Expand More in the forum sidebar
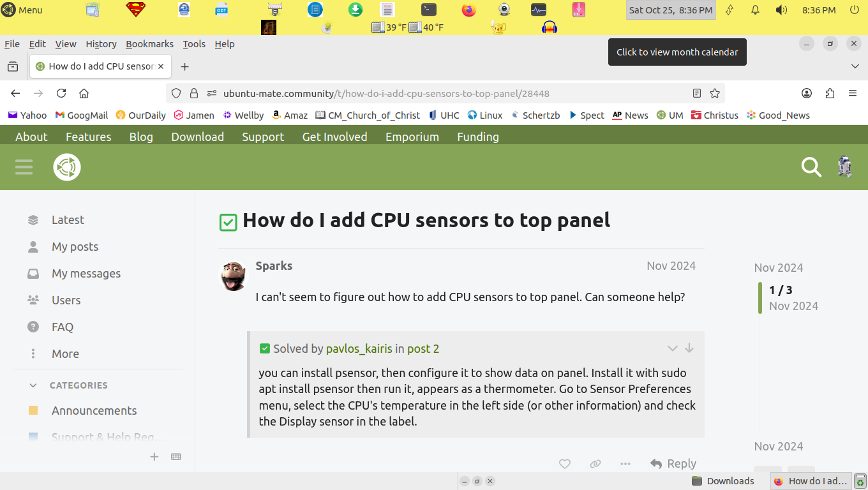 click(65, 353)
